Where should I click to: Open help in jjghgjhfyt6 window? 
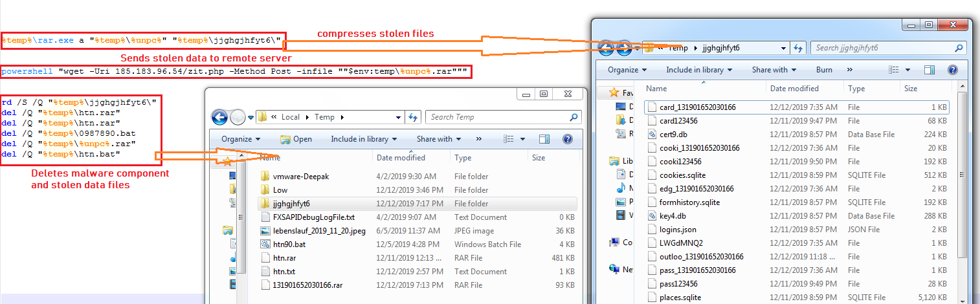click(953, 70)
